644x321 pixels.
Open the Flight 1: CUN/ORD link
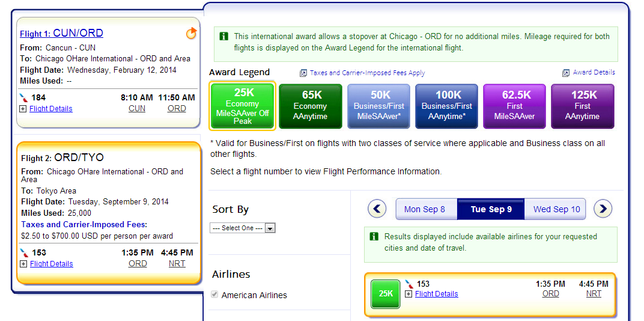(62, 33)
